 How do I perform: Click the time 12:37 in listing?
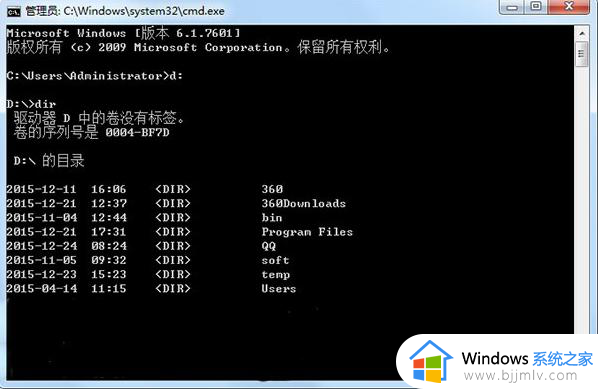point(109,203)
